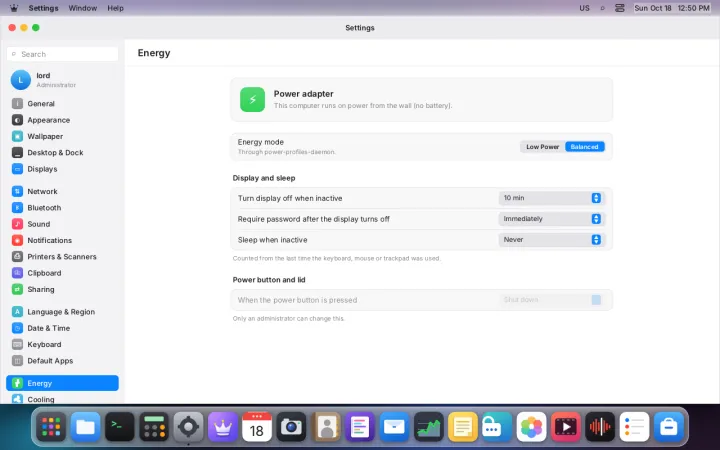The width and height of the screenshot is (720, 450).
Task: Open Language & Region settings
Action: [x=62, y=312]
